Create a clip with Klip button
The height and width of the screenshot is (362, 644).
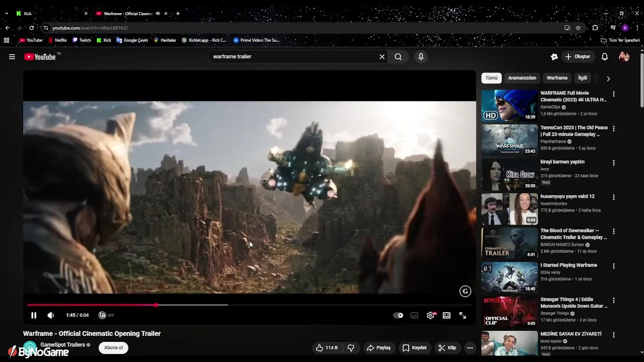[x=447, y=348]
